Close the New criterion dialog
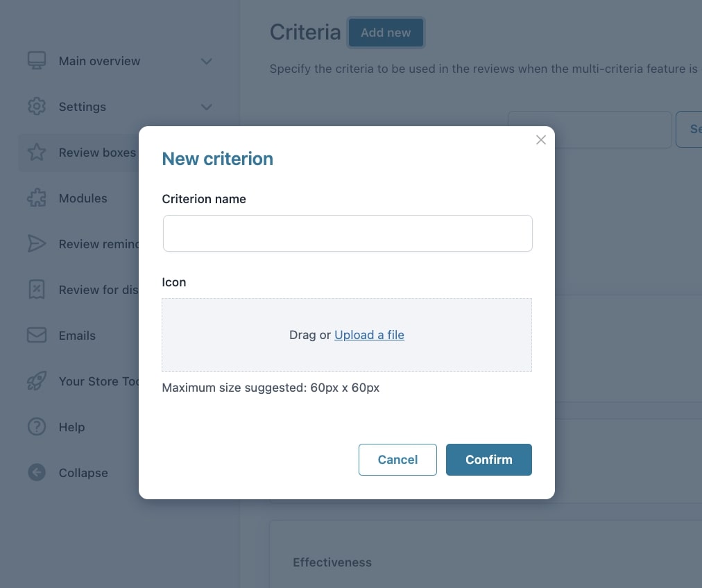702x588 pixels. (541, 140)
